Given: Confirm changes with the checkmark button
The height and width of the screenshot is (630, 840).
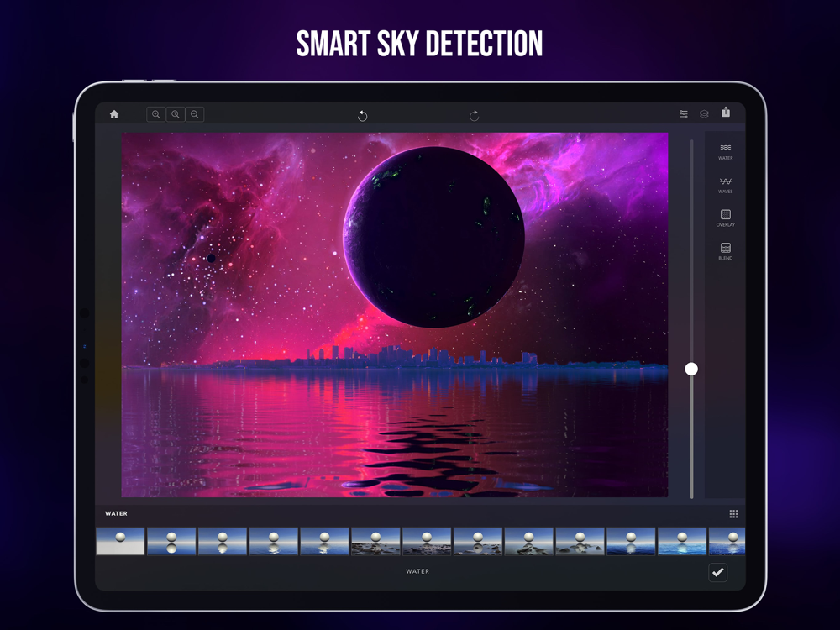Looking at the screenshot, I should (718, 572).
